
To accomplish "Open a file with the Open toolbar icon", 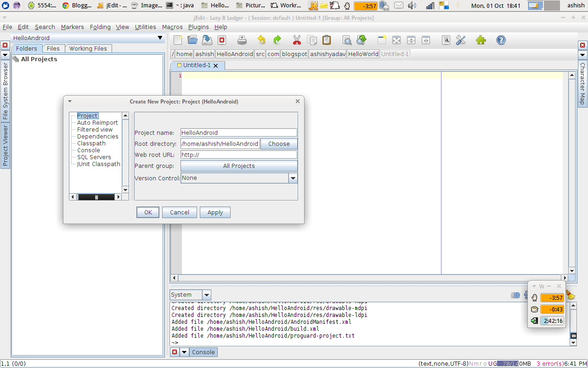I will (192, 40).
